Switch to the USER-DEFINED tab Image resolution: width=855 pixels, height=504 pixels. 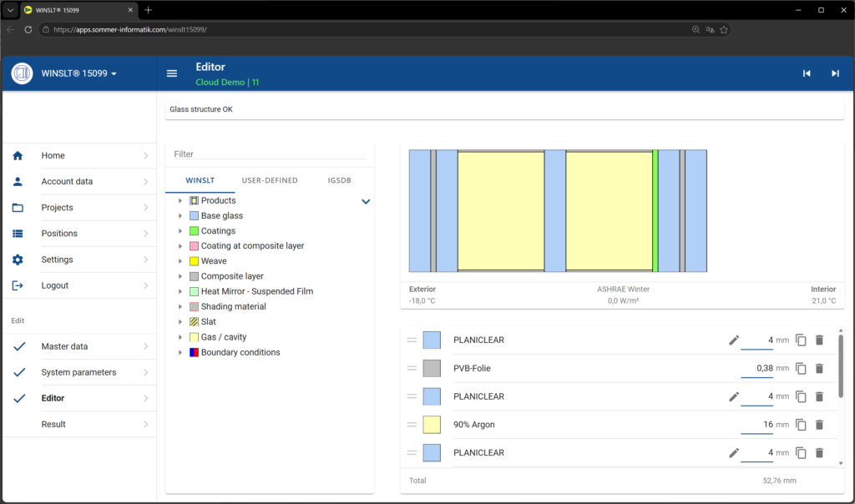tap(270, 180)
